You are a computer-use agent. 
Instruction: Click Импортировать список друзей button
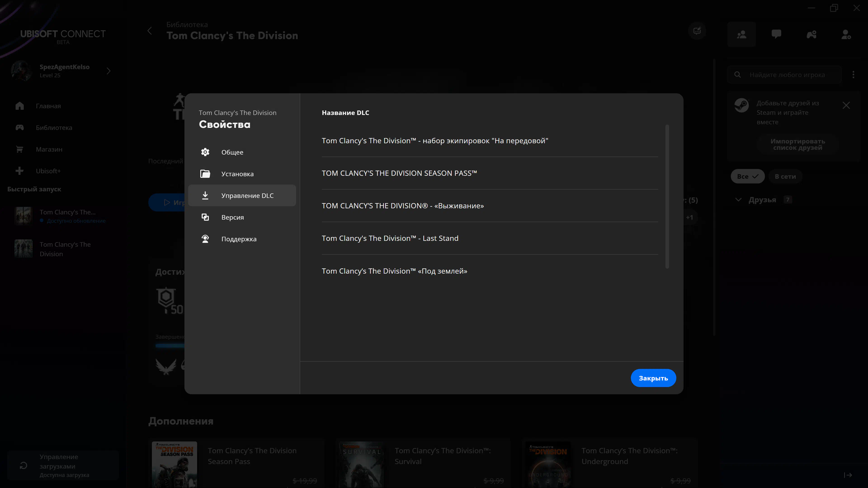(797, 144)
